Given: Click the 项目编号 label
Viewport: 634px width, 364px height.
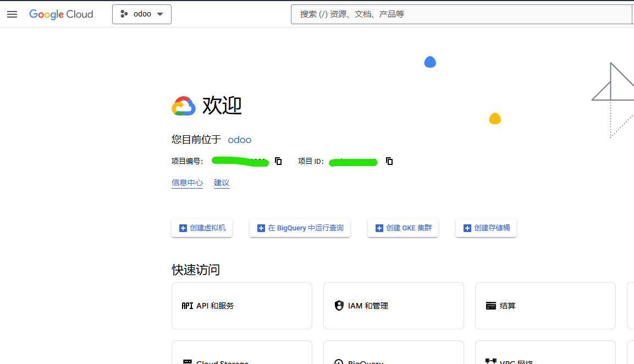Looking at the screenshot, I should click(x=187, y=161).
